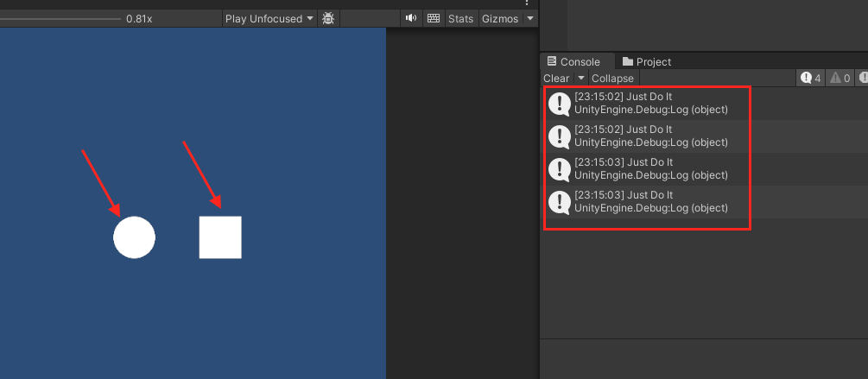Image resolution: width=868 pixels, height=379 pixels.
Task: Expand the Gizmos dropdown arrow
Action: pyautogui.click(x=529, y=18)
